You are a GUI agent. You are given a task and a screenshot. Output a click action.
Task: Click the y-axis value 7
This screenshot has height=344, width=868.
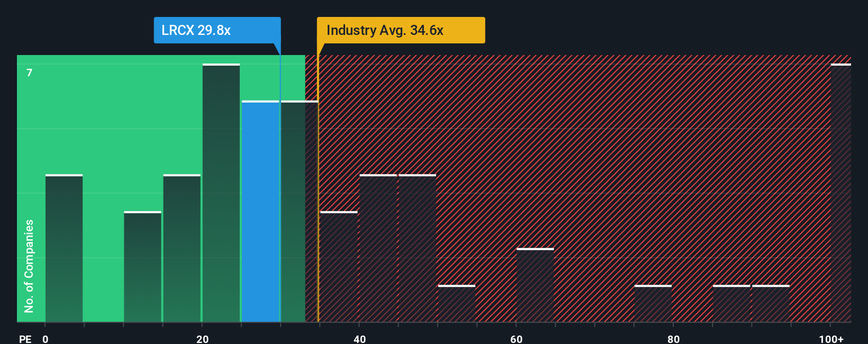[x=30, y=73]
